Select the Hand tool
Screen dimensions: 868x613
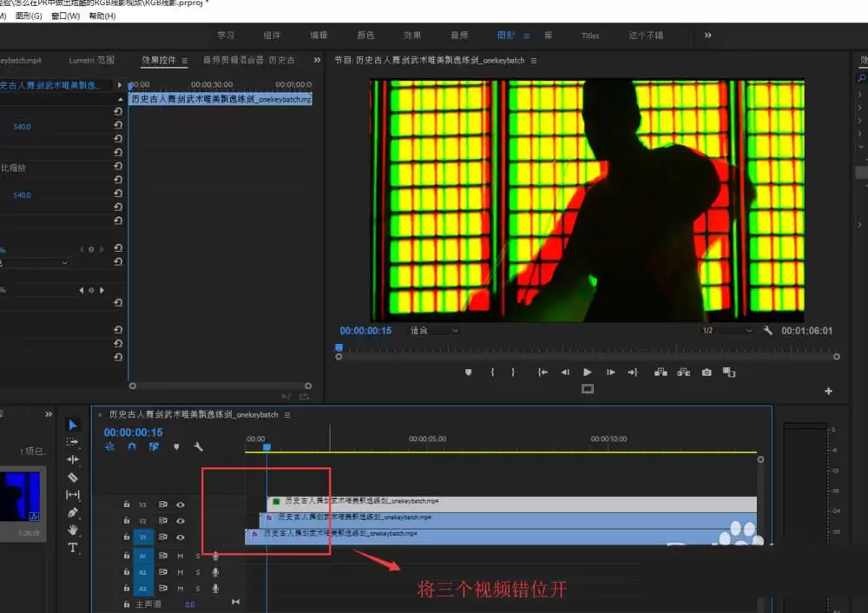pyautogui.click(x=73, y=530)
